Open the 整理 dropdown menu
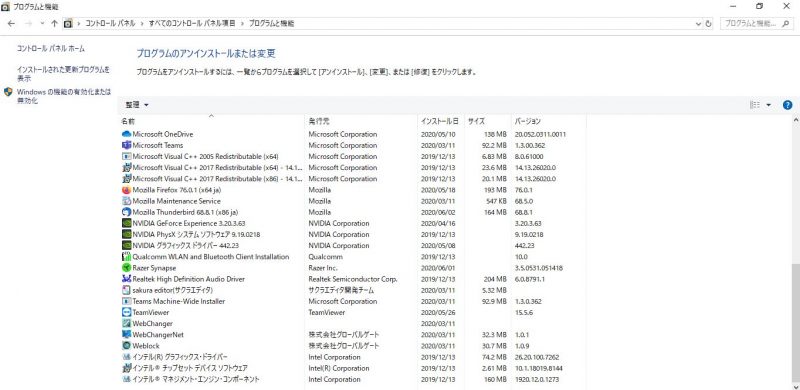This screenshot has width=800, height=390. pyautogui.click(x=137, y=105)
